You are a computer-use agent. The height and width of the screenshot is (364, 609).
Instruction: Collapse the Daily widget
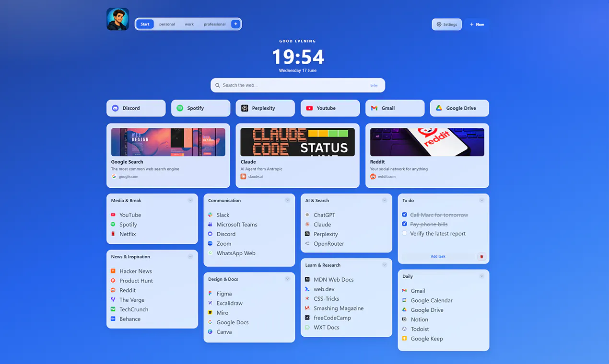[x=481, y=276]
